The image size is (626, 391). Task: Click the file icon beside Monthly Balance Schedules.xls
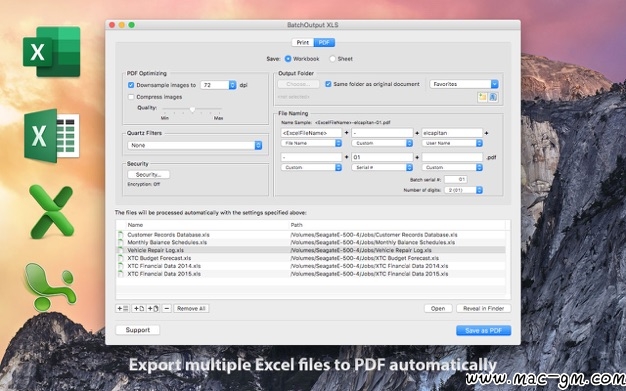[x=121, y=242]
